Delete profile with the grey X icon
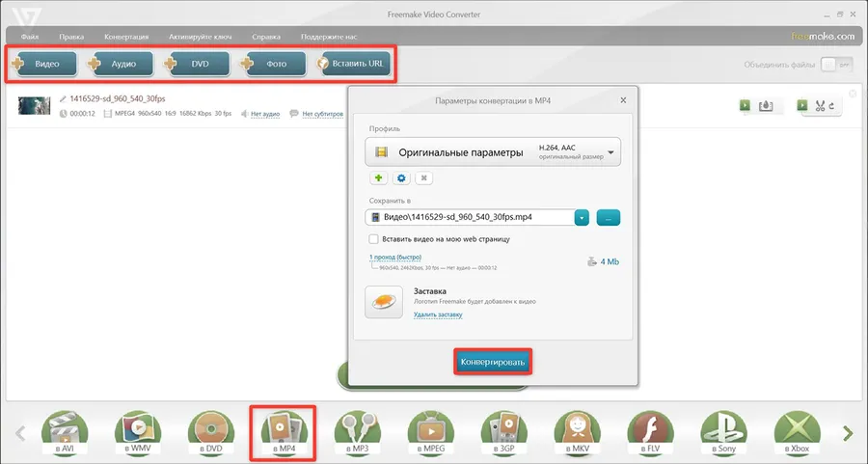Screen dimensions: 868x464 (424, 178)
